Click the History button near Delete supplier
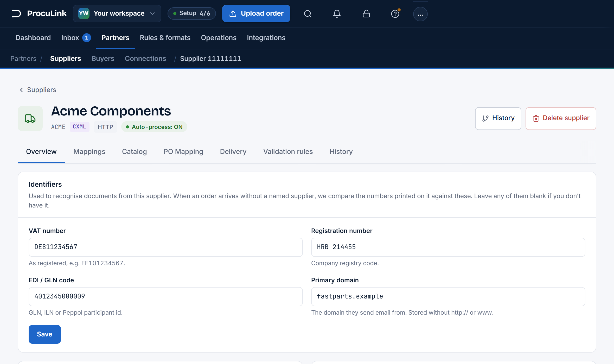This screenshot has width=614, height=364. tap(498, 118)
